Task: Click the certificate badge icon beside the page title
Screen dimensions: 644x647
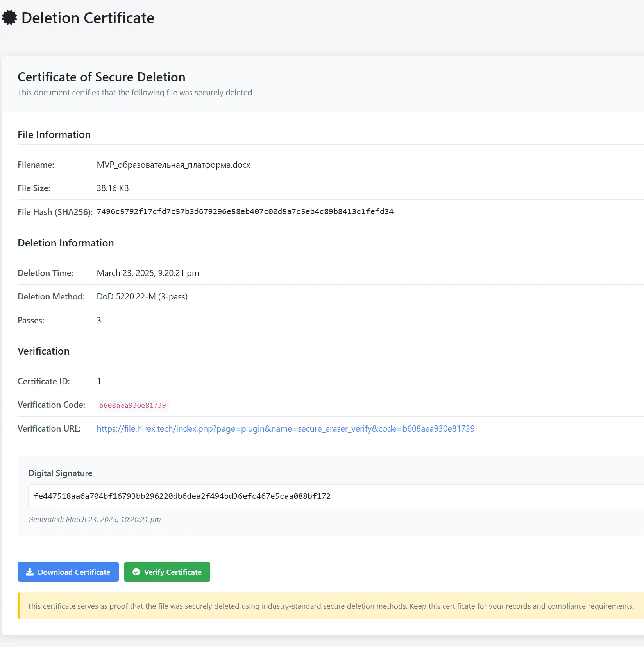Action: (x=9, y=18)
